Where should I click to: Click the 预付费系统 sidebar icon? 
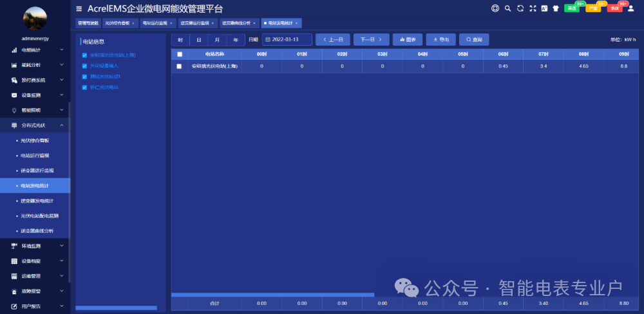[x=14, y=80]
